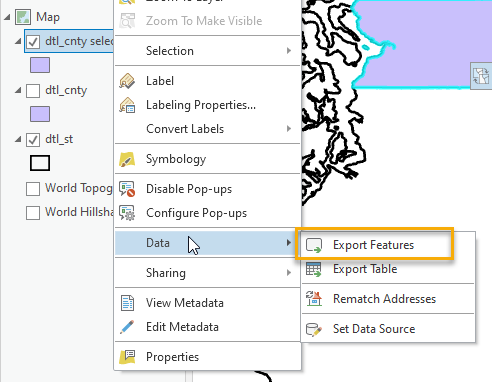Click the Edit Metadata pencil icon

[x=127, y=327]
